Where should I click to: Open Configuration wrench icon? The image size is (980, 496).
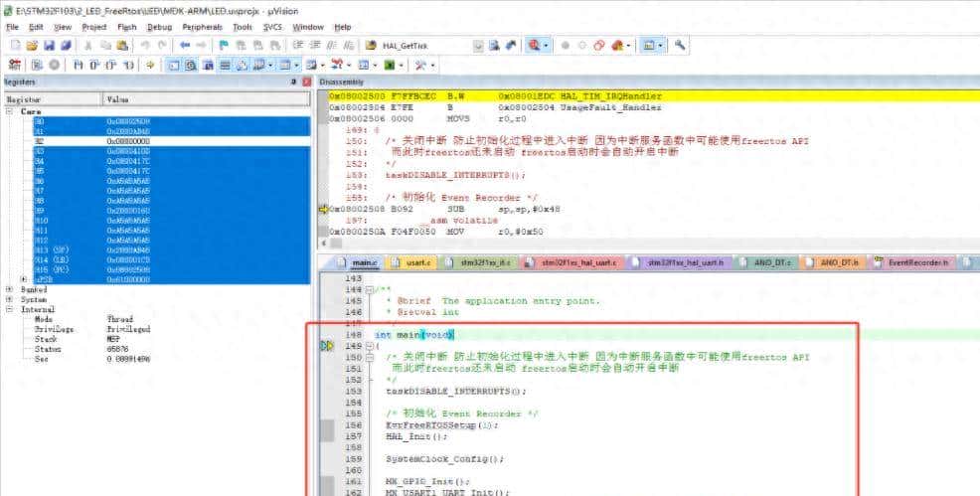coord(680,46)
